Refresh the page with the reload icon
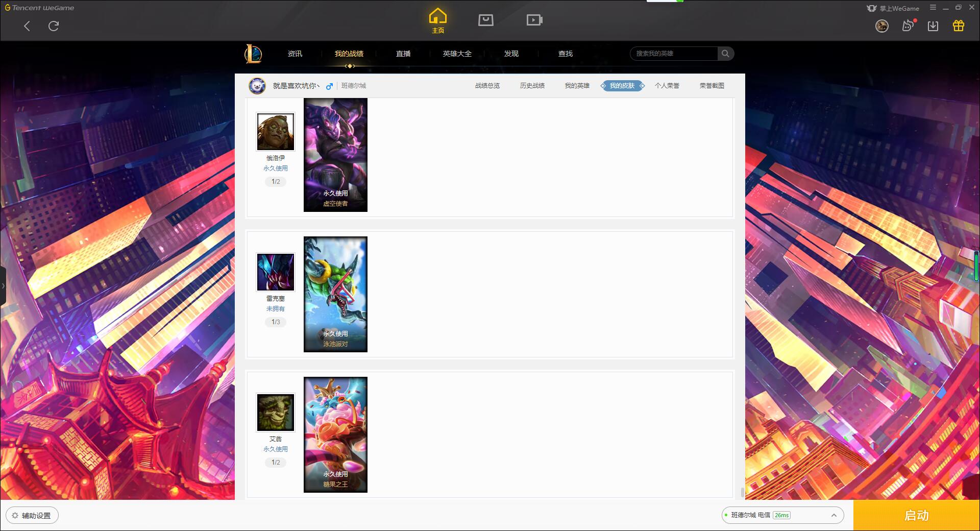 pyautogui.click(x=54, y=26)
